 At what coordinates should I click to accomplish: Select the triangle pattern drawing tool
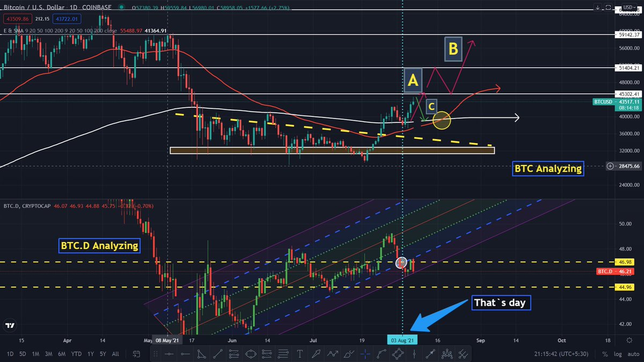201,354
